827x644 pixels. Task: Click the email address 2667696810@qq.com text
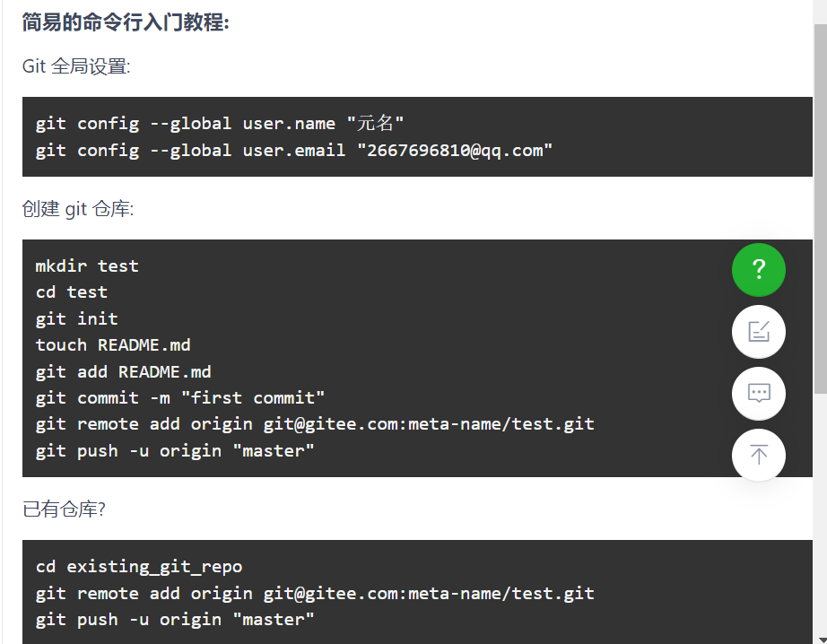coord(455,150)
